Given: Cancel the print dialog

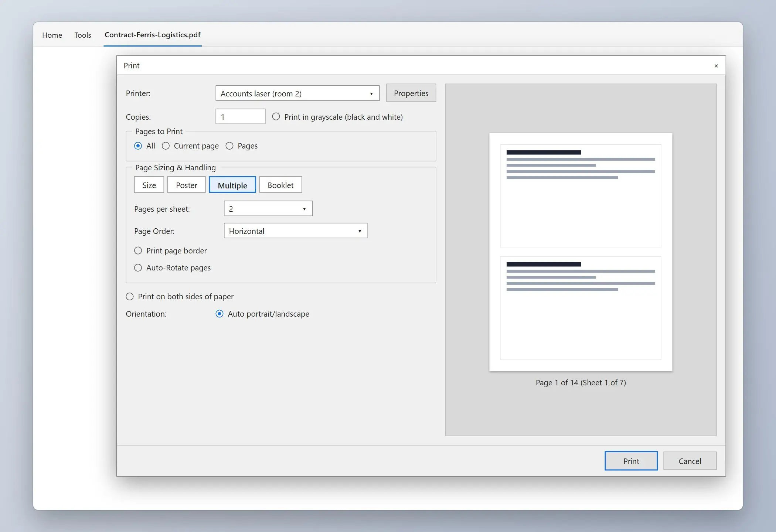Looking at the screenshot, I should click(690, 461).
